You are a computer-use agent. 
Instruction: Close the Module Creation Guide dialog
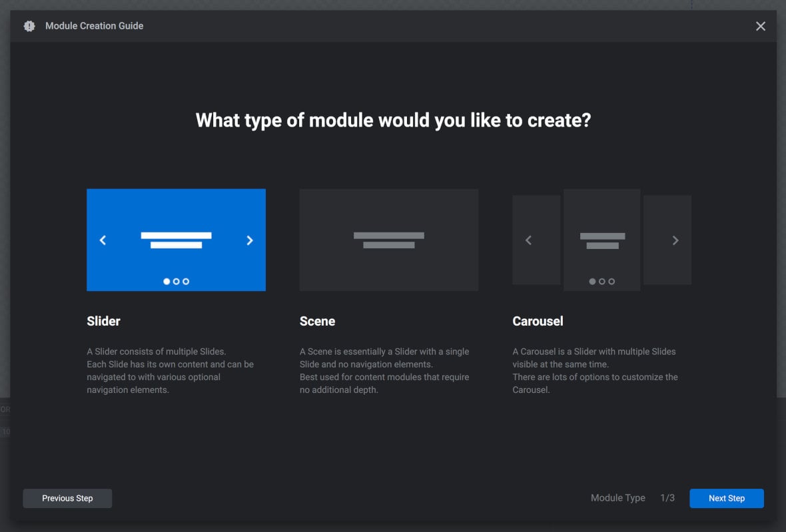pyautogui.click(x=760, y=26)
